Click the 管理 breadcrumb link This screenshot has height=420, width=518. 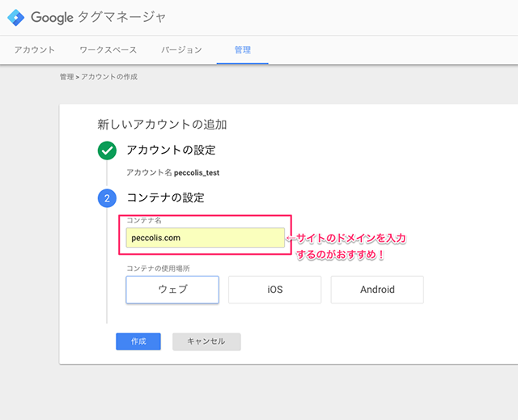[x=66, y=77]
